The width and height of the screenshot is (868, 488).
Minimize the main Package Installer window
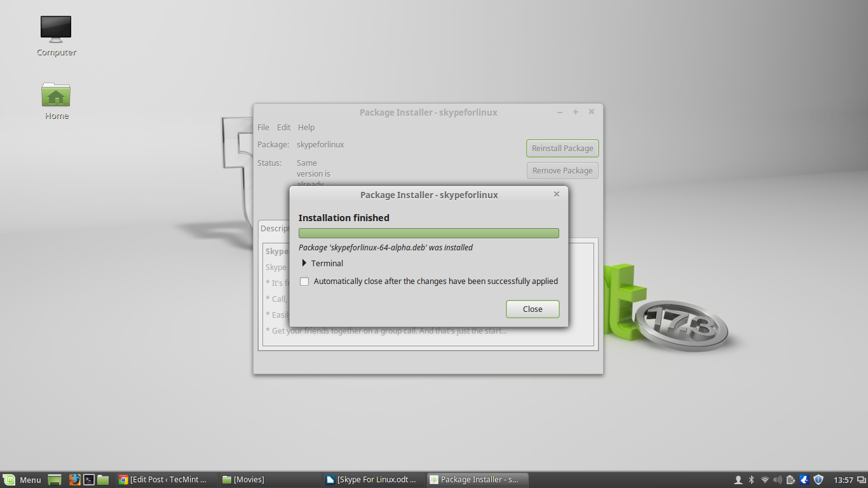point(560,112)
